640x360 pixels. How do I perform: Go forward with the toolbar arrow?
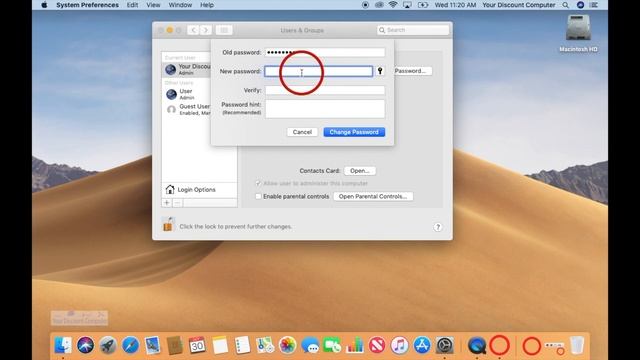click(206, 30)
